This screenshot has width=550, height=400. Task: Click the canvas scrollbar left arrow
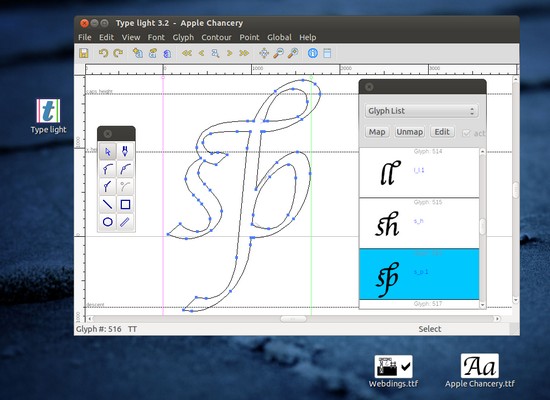pos(90,319)
